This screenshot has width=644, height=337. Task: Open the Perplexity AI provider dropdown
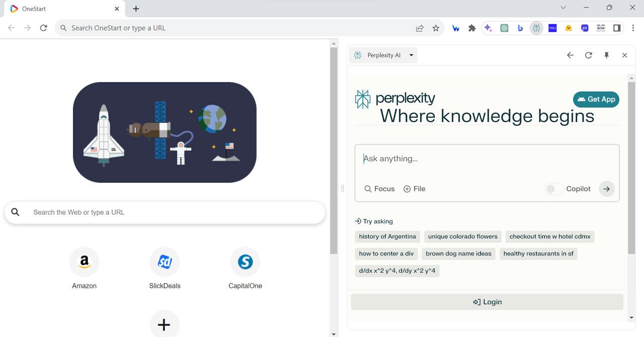[411, 55]
